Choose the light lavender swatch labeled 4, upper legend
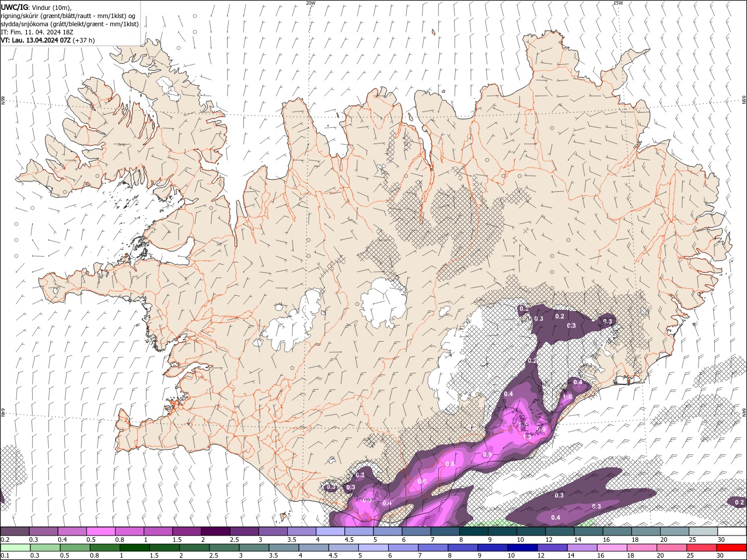 pos(330,531)
